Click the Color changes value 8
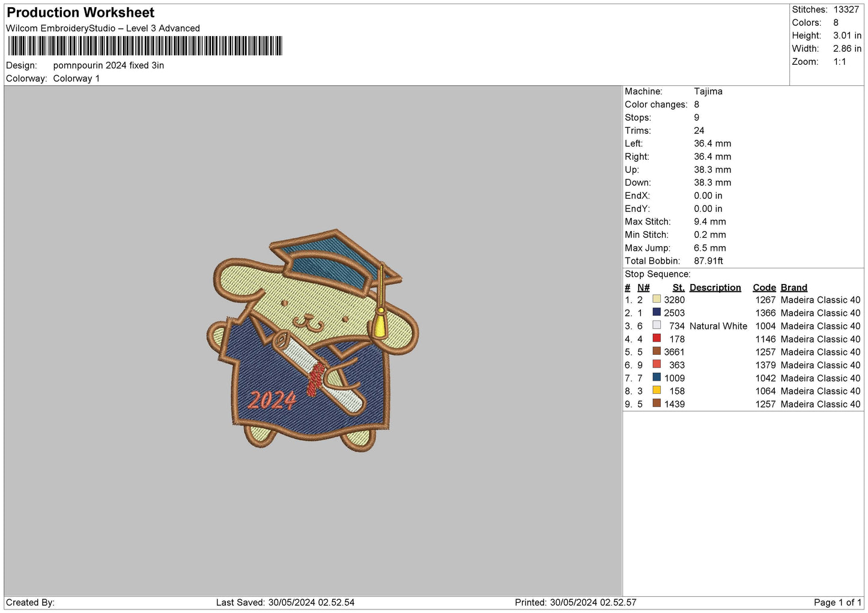 coord(697,104)
